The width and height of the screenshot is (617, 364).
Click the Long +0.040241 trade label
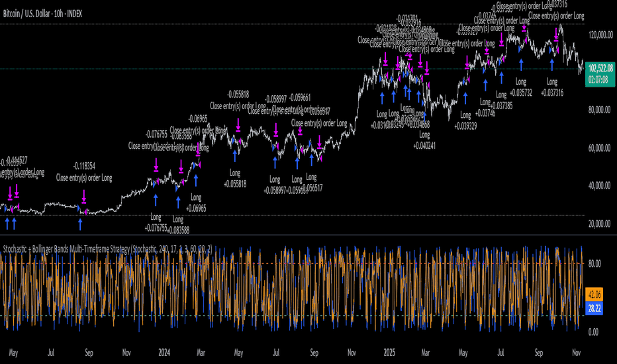pyautogui.click(x=425, y=140)
